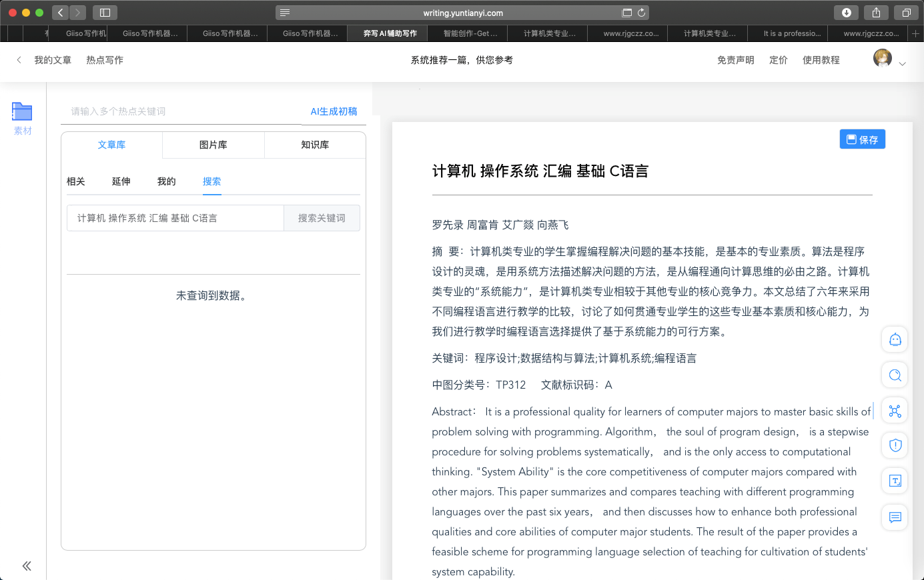
Task: Select the 延伸 sub-tab
Action: [121, 181]
